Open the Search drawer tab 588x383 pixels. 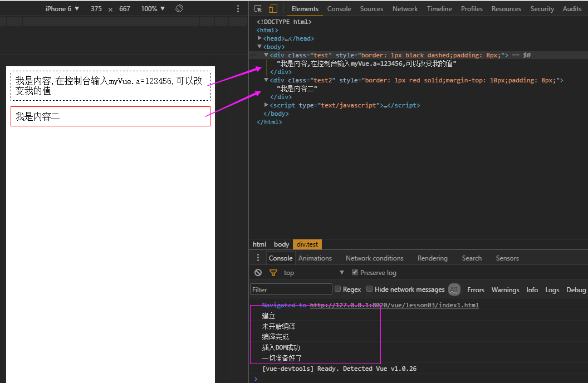(472, 258)
